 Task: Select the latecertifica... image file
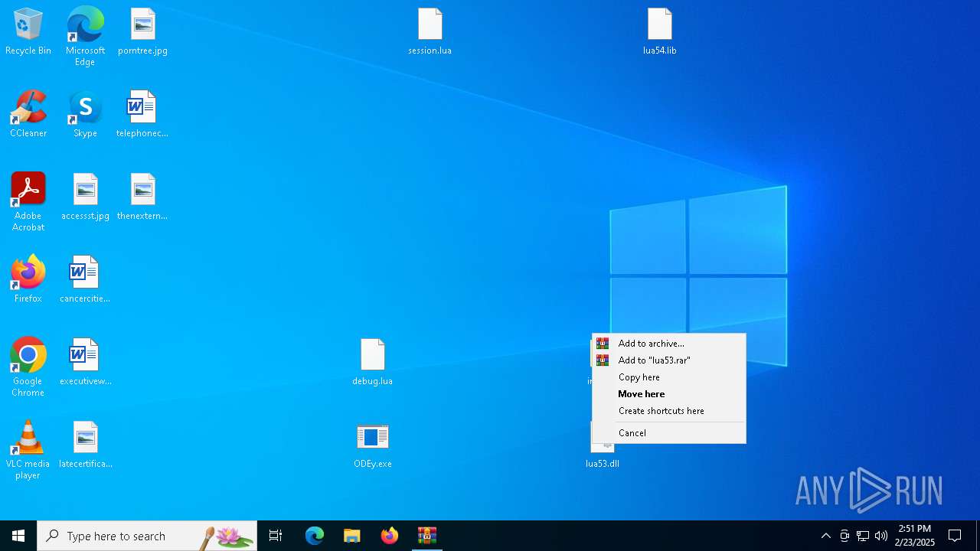tap(85, 445)
